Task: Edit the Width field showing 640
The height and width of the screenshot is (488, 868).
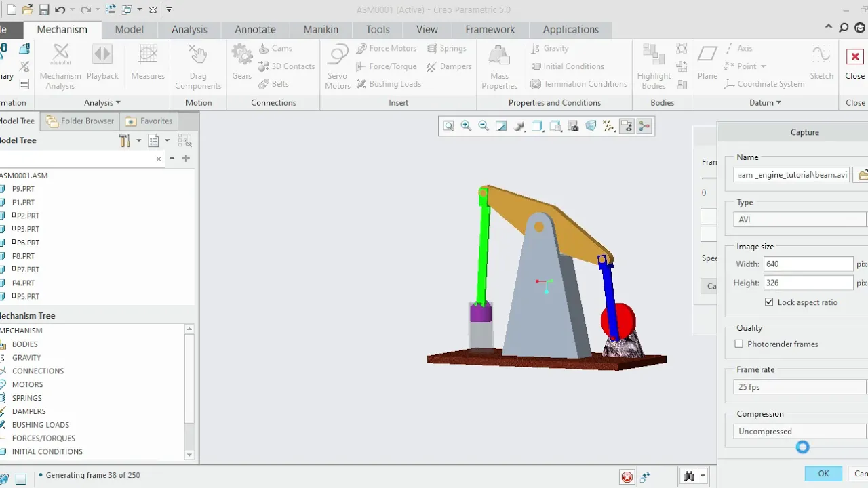Action: pos(808,264)
